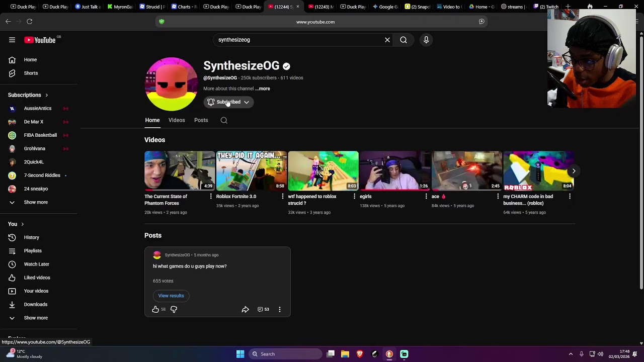Viewport: 644px width, 362px height.
Task: Open DuckDuckGo browser in the taskbar
Action: [389, 354]
